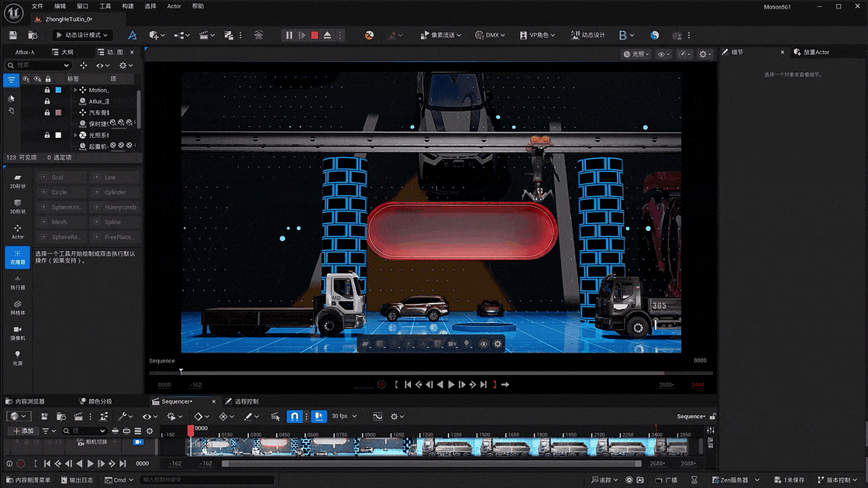
Task: Select the Grid shape tool
Action: (x=60, y=177)
